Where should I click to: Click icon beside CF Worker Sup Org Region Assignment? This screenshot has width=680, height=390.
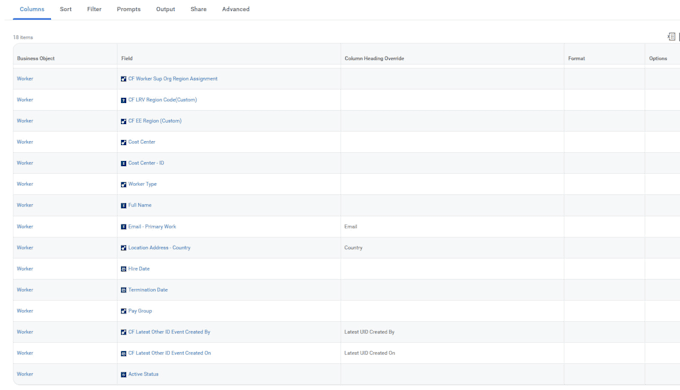(x=124, y=79)
